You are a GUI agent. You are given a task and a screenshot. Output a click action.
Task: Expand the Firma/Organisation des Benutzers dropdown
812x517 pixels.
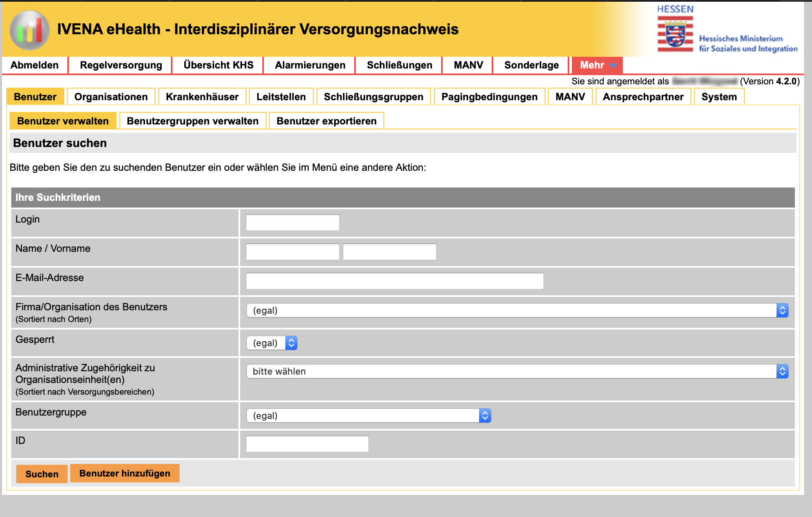pos(517,310)
